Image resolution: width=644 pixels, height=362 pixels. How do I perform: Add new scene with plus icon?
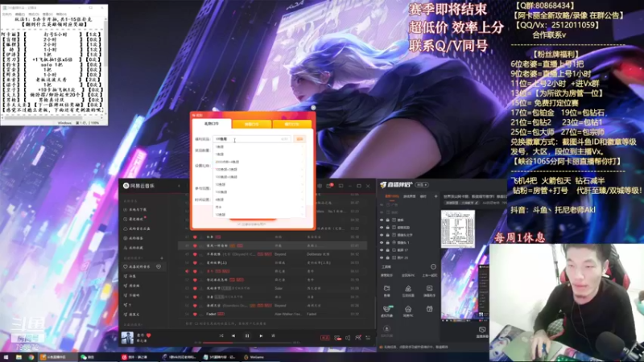click(x=436, y=196)
